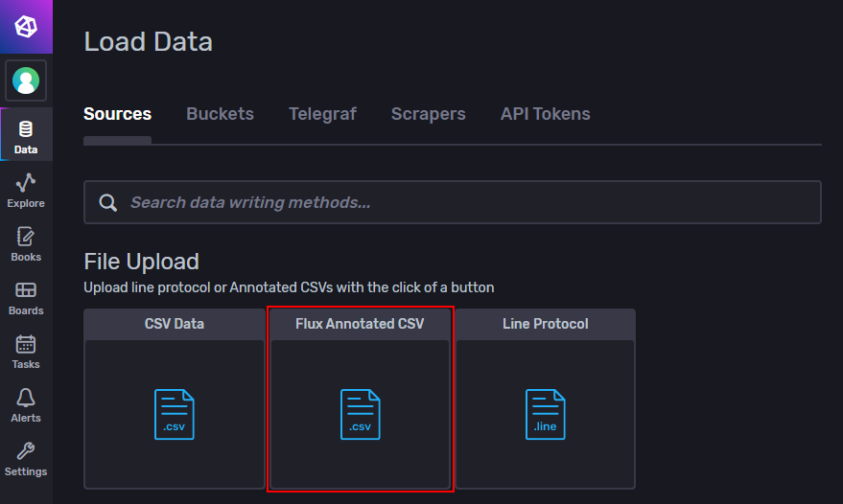Switch to the API Tokens tab

[545, 114]
